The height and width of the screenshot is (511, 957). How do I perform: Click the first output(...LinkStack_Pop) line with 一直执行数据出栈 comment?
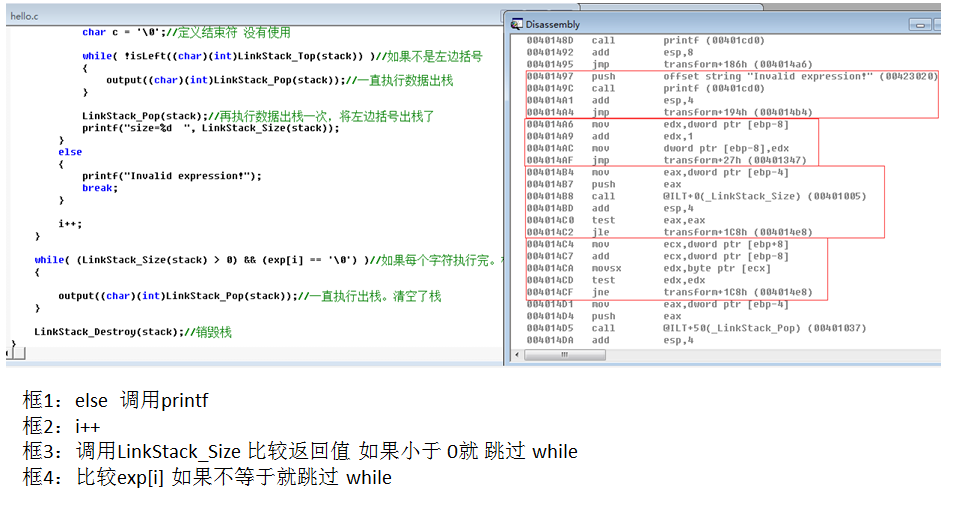(x=280, y=80)
